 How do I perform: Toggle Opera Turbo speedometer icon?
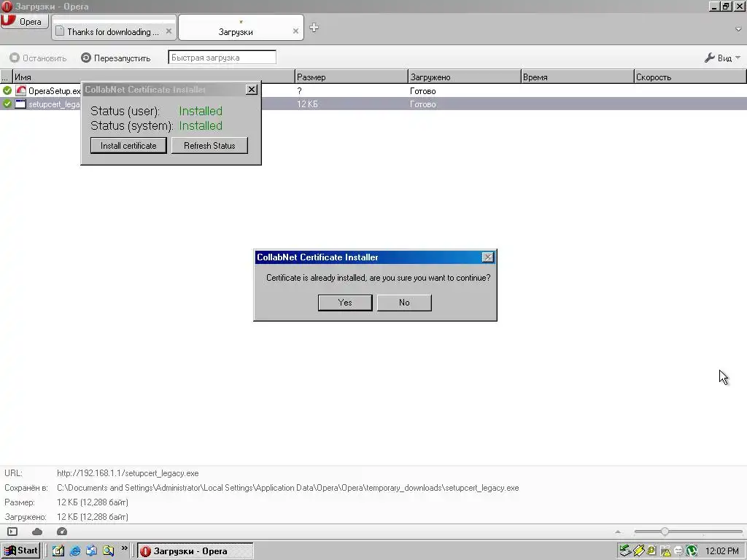tap(62, 532)
